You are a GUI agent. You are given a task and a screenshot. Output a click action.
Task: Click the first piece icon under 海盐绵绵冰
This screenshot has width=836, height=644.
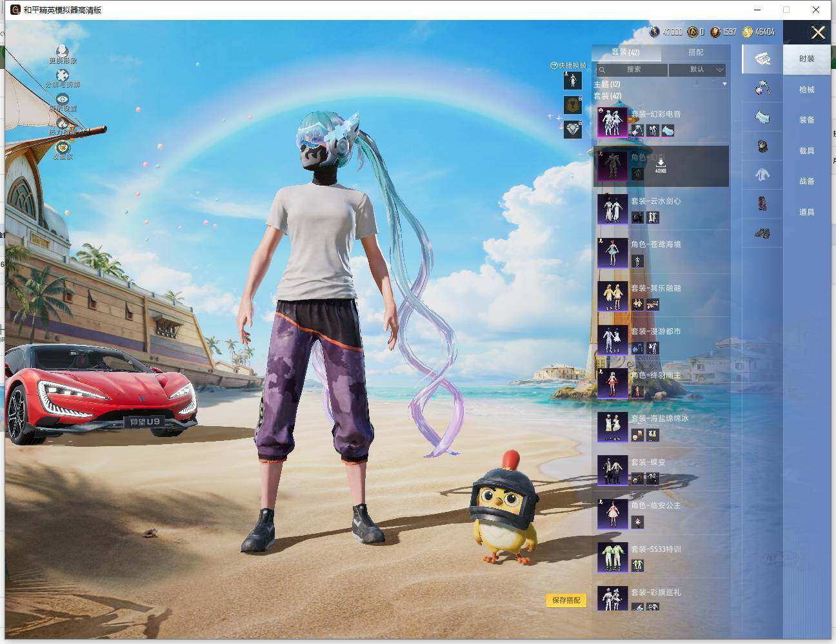click(637, 435)
